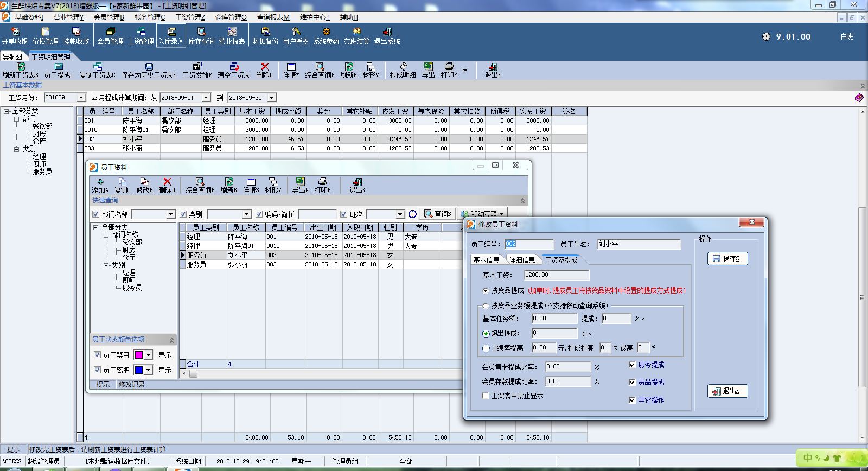Open 工资管理 toolbar icon
This screenshot has width=868, height=471.
(x=141, y=36)
